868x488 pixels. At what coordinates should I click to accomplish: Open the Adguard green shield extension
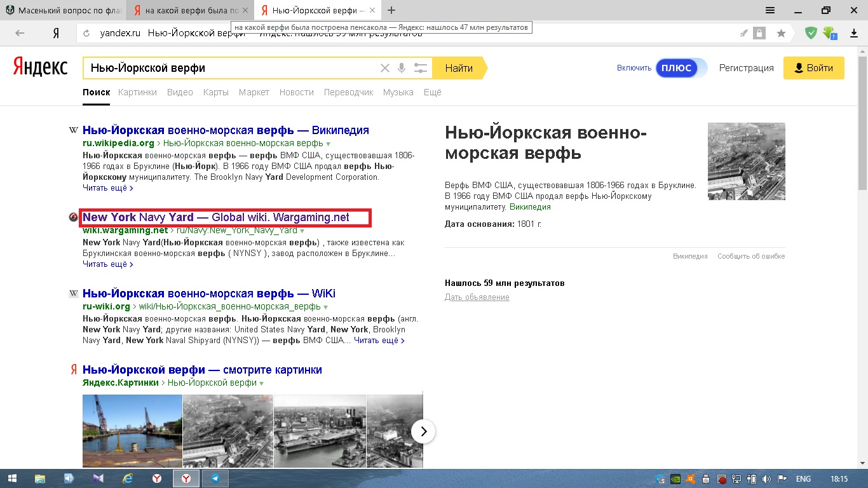(811, 33)
